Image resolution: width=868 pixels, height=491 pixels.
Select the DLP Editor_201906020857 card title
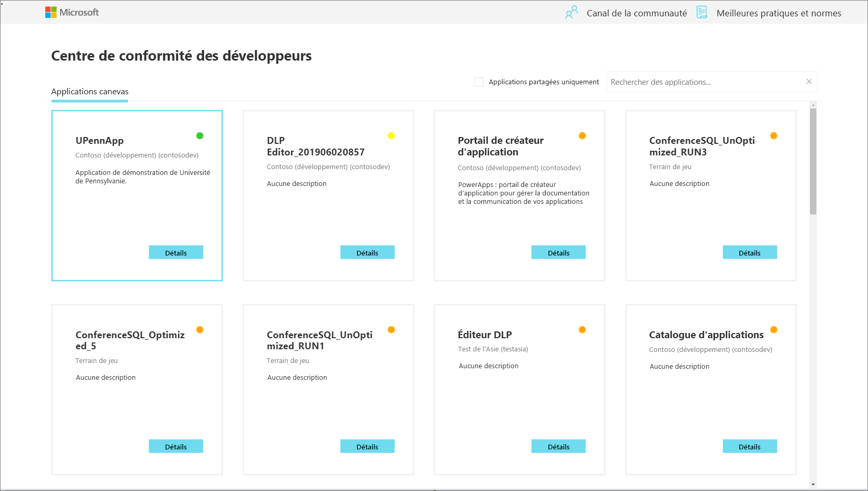click(315, 146)
